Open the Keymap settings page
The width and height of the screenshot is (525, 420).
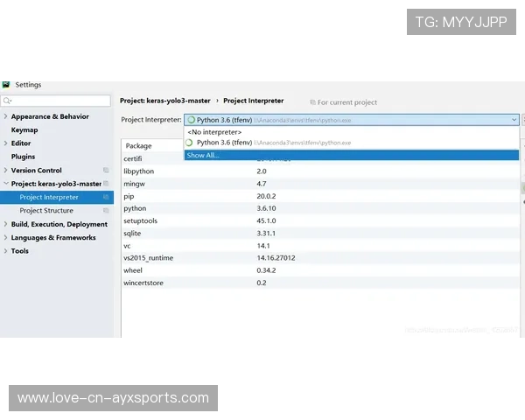pyautogui.click(x=24, y=130)
